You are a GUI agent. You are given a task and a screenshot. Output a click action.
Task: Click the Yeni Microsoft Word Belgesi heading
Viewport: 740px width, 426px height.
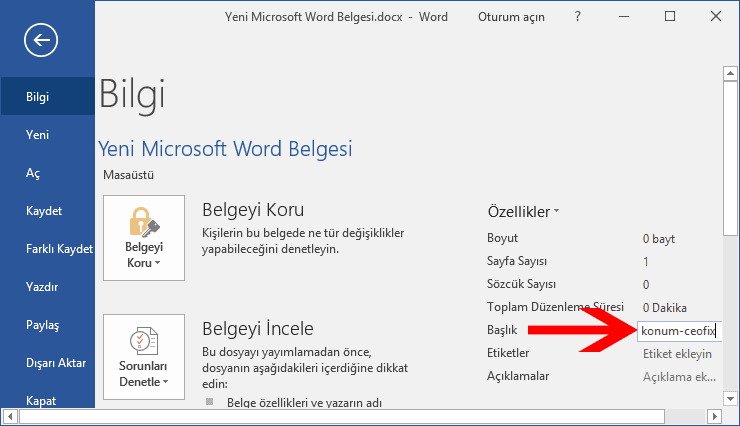click(225, 149)
